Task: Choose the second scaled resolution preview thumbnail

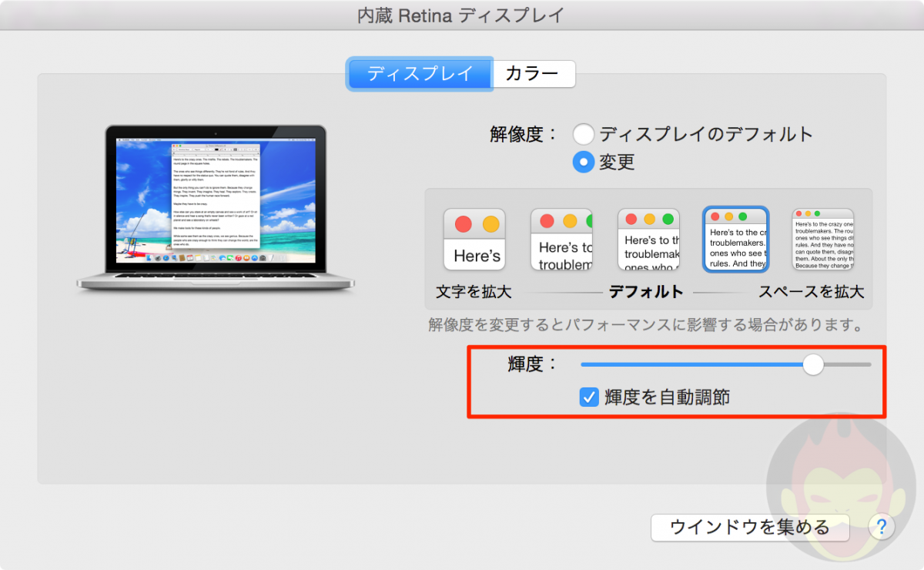Action: 561,239
